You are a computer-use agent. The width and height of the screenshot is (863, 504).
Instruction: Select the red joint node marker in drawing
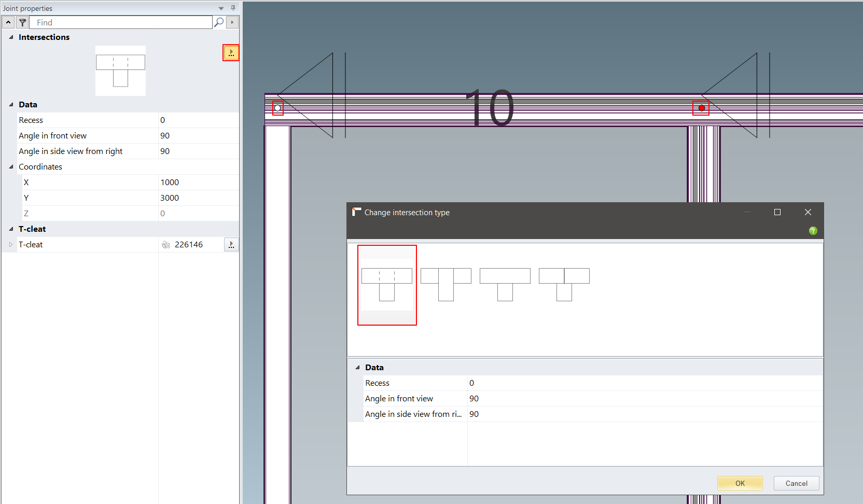pyautogui.click(x=701, y=108)
